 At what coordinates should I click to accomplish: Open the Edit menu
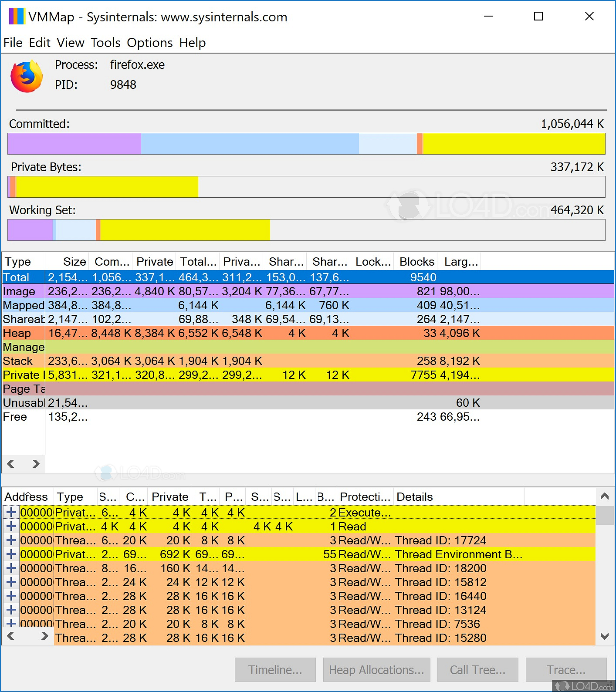(x=40, y=43)
